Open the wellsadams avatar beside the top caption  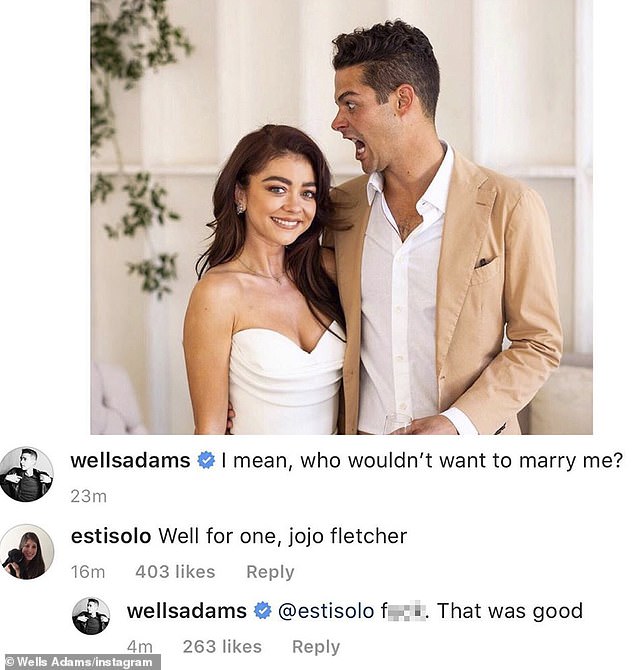pyautogui.click(x=26, y=474)
